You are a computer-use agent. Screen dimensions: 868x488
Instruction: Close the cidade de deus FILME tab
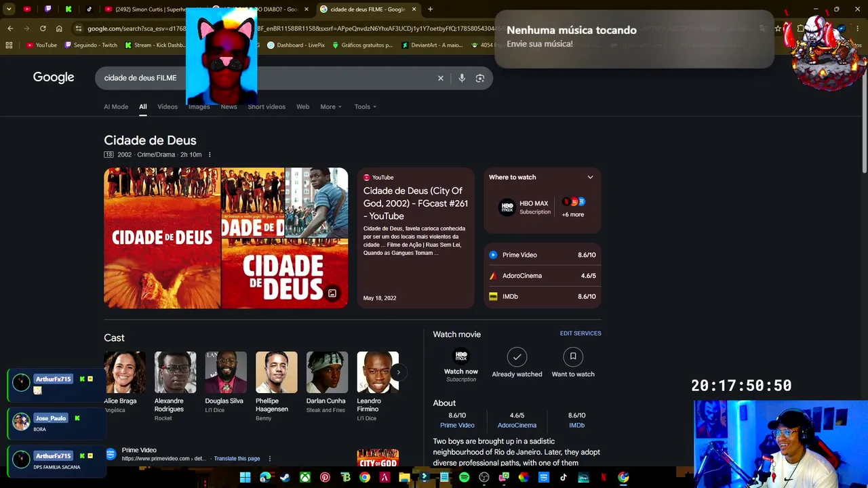[414, 9]
